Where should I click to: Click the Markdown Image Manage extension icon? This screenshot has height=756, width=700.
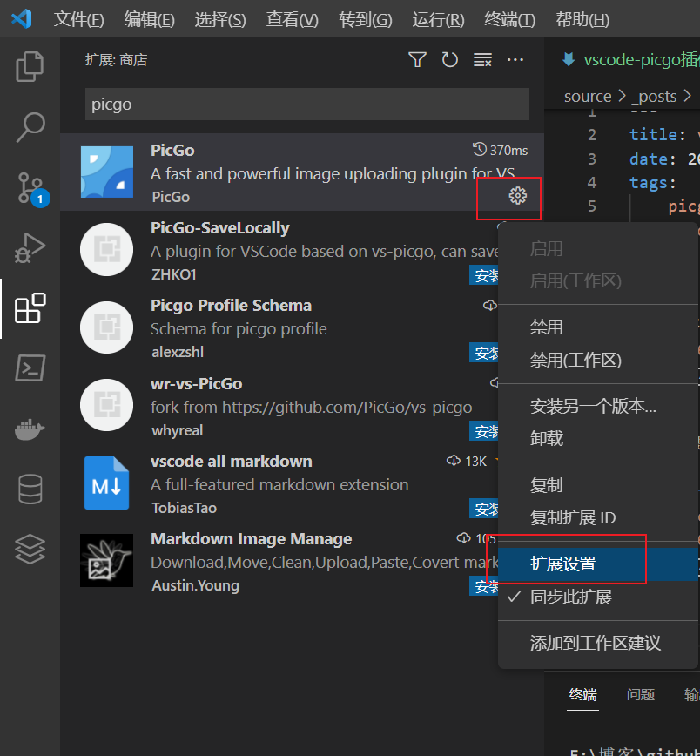tap(106, 560)
